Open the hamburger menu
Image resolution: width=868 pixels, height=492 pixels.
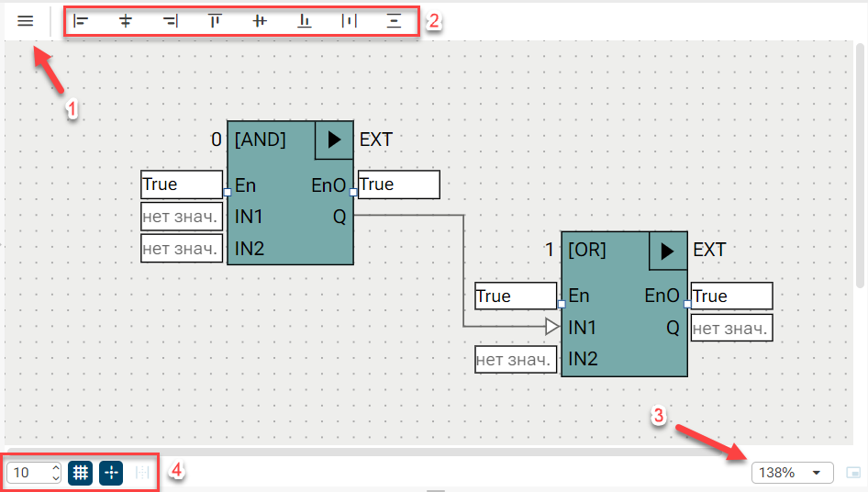click(26, 21)
